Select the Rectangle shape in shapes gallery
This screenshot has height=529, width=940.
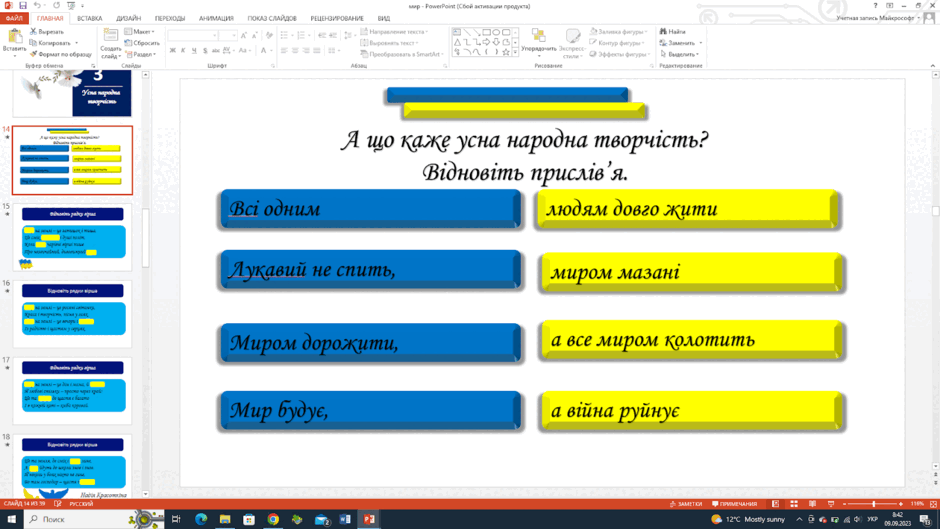(486, 32)
